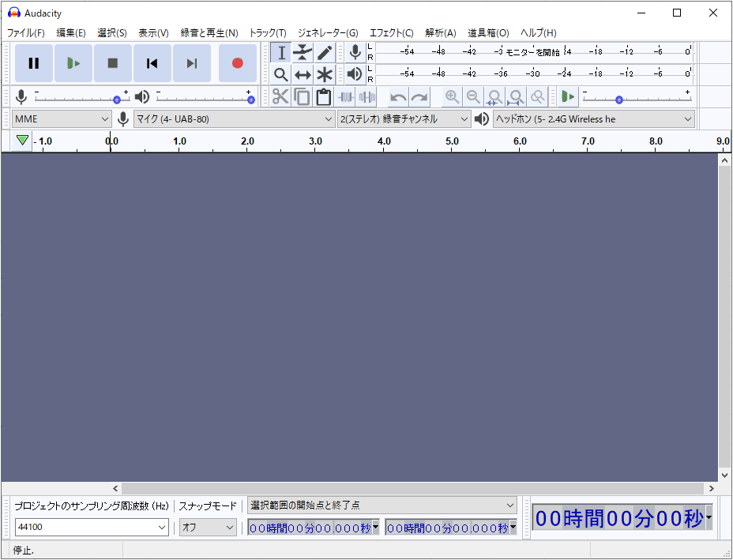Click the horizontal scrollbar left arrow

tap(115, 488)
